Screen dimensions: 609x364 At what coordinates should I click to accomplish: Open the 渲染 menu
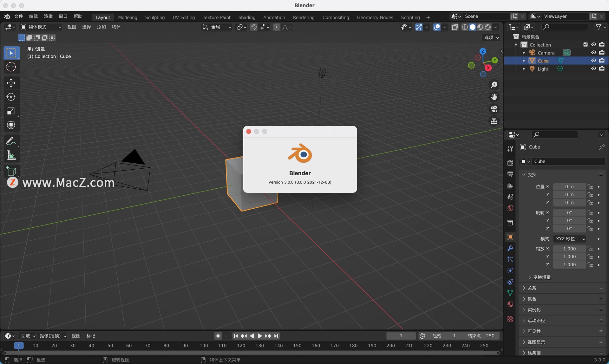48,16
